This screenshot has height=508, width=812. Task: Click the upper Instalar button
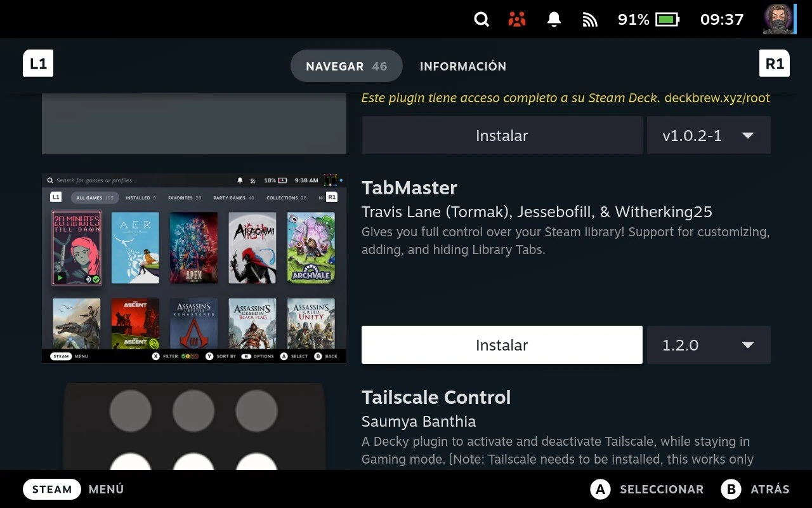(x=501, y=135)
